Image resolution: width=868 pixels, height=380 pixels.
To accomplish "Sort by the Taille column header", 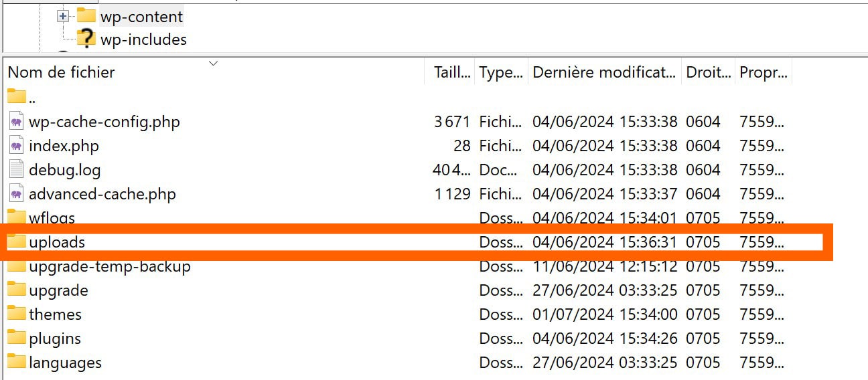I will [451, 72].
